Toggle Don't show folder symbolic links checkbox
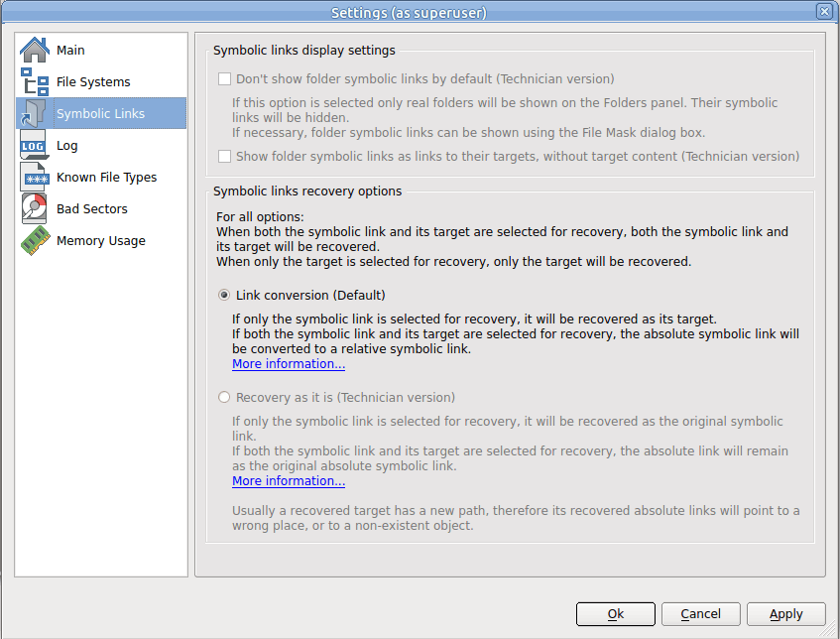 224,79
